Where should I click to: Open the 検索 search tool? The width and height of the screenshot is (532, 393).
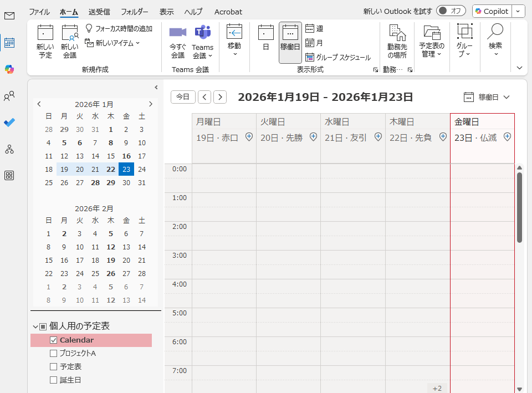point(495,42)
